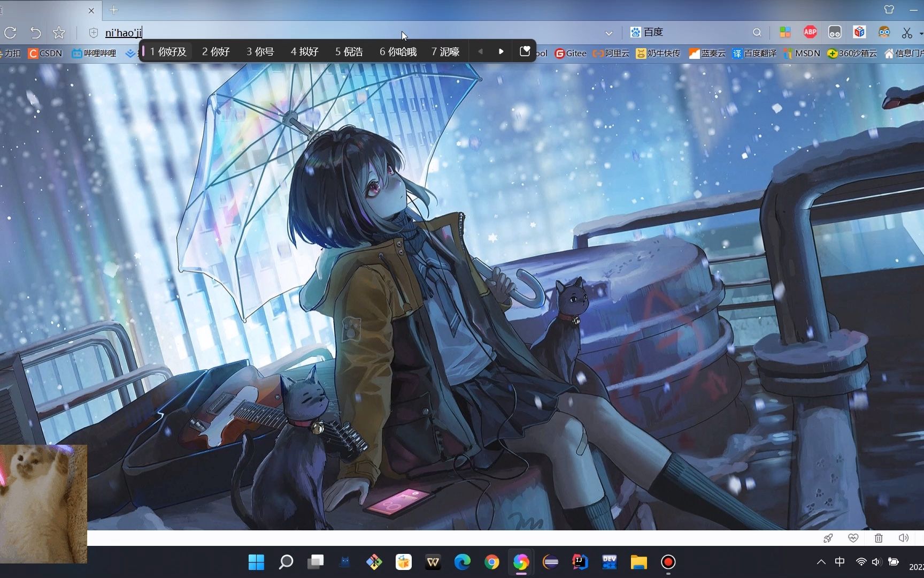924x578 pixels.
Task: Toggle page sound via status bar speaker
Action: 904,538
